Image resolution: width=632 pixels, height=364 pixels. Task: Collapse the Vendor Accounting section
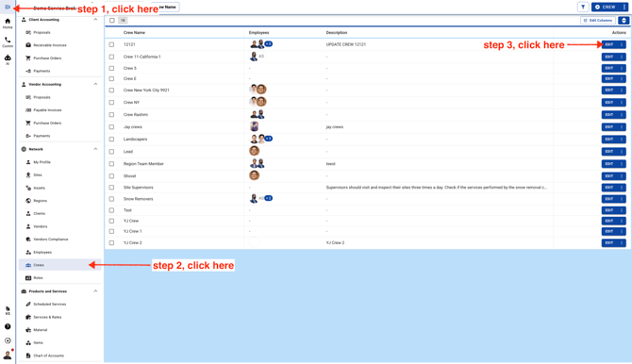click(x=95, y=84)
